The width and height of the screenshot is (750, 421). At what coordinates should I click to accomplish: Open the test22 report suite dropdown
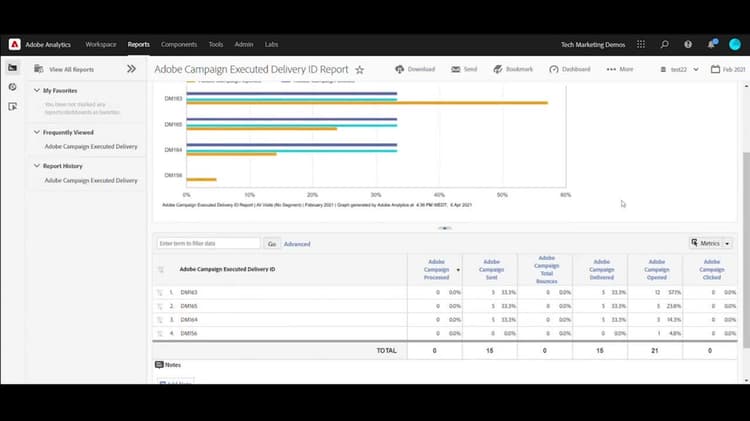pyautogui.click(x=679, y=69)
